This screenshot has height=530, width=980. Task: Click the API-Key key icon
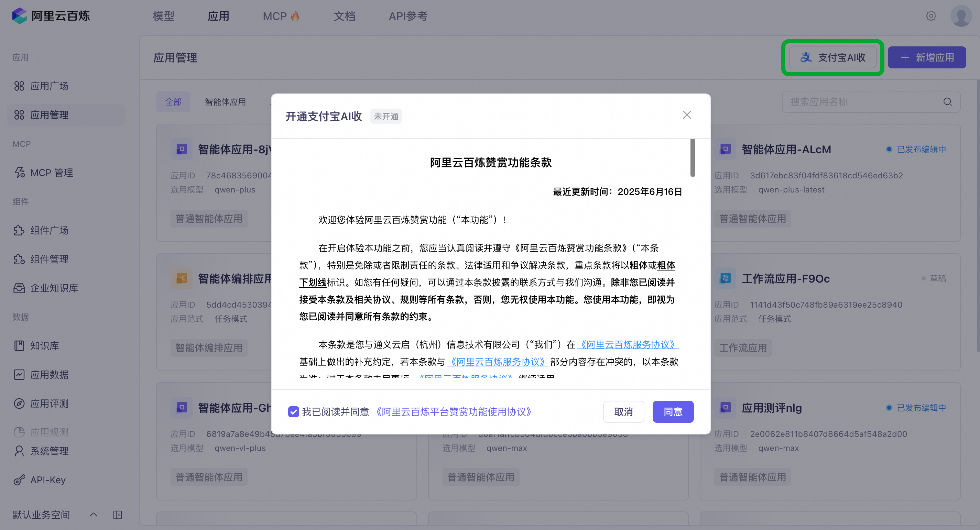19,480
